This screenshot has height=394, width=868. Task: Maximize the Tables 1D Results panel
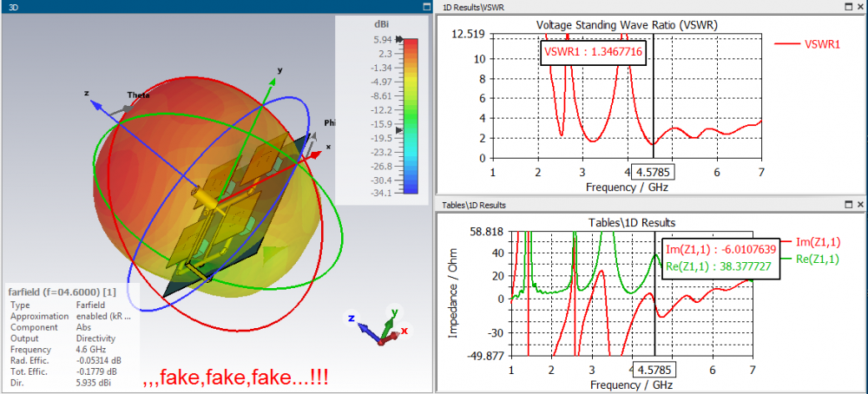pyautogui.click(x=849, y=205)
